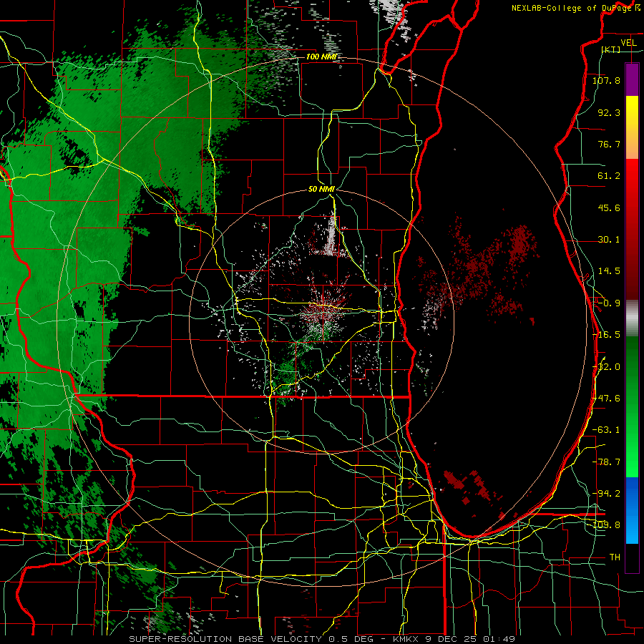This screenshot has height=644, width=644.
Task: Click the 50 NMI range ring label
Action: pyautogui.click(x=321, y=190)
